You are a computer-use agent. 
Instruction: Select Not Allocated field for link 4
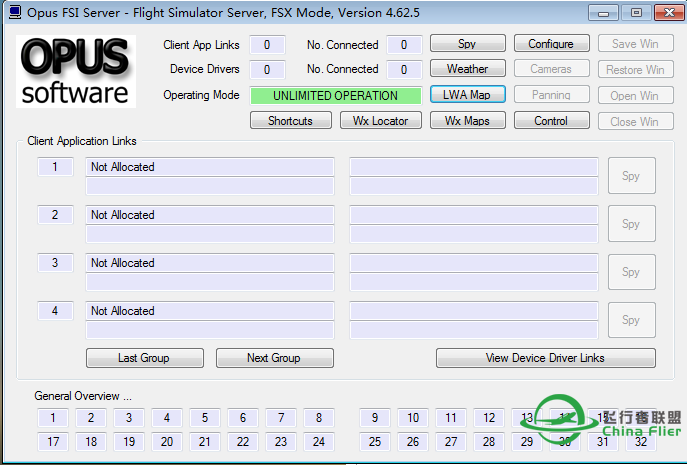pos(210,311)
